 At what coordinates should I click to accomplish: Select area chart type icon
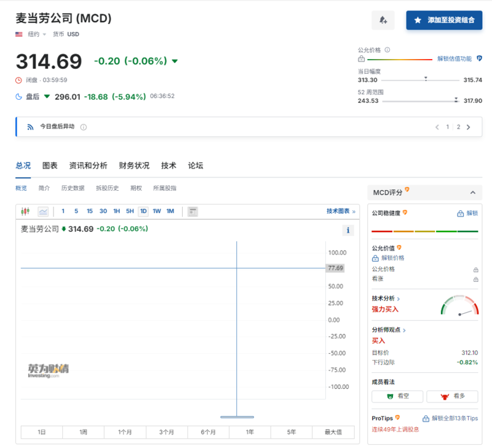click(x=43, y=212)
